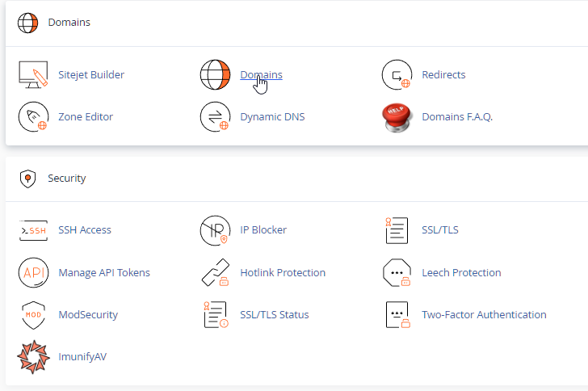Screen dimensions: 588x391
Task: Click the Domains section header globe icon
Action: [27, 23]
